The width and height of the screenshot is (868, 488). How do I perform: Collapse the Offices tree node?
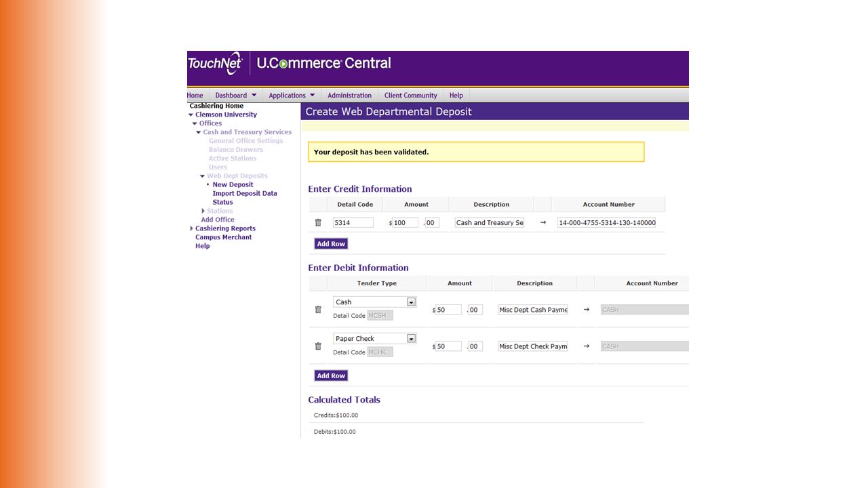coord(195,124)
